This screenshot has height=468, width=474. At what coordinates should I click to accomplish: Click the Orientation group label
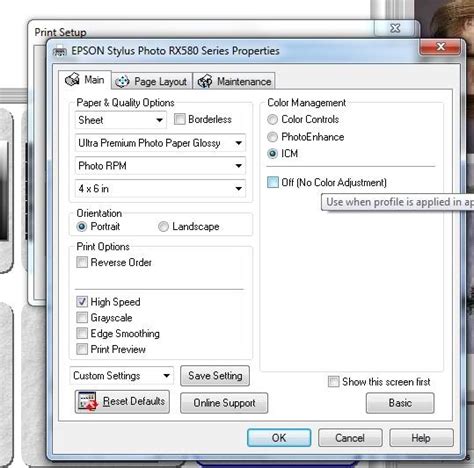(x=99, y=213)
